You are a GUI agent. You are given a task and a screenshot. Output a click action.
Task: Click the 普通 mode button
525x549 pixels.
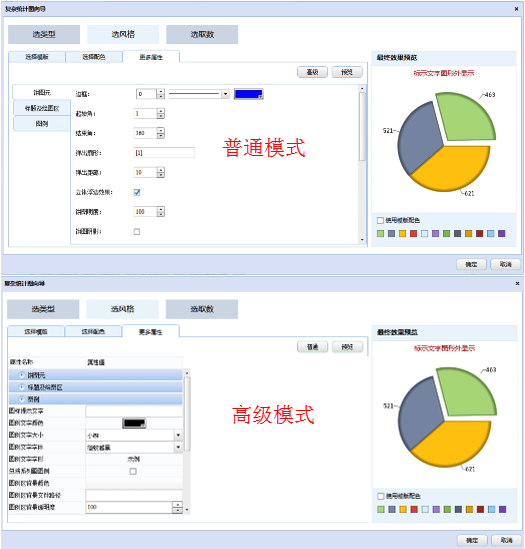(x=312, y=347)
